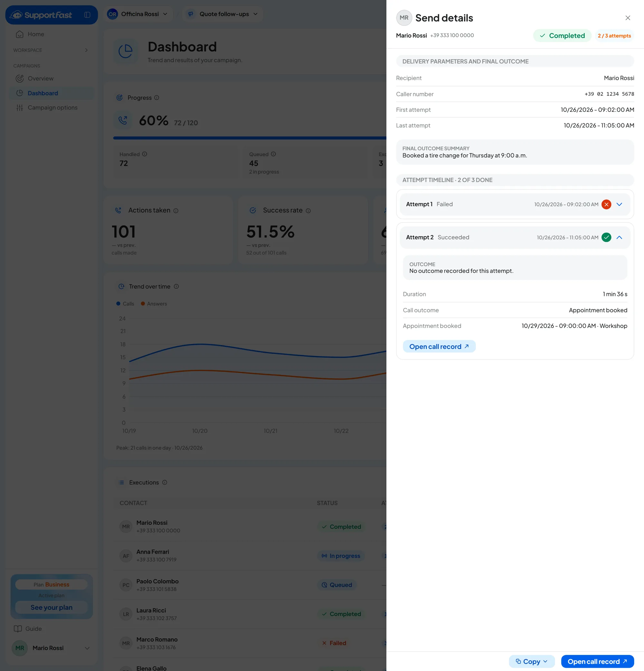The width and height of the screenshot is (644, 671).
Task: Open Paolo Colombo execution row
Action: pyautogui.click(x=250, y=585)
